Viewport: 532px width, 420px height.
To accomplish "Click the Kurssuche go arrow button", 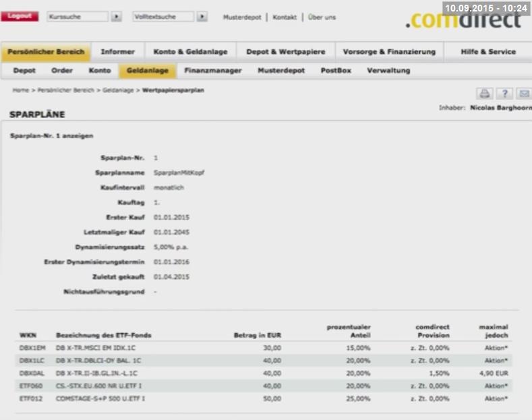I will (117, 16).
